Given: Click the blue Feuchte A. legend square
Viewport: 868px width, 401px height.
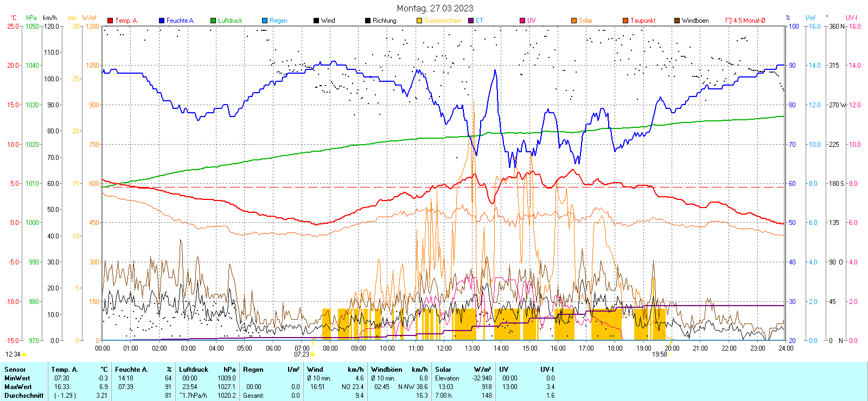Looking at the screenshot, I should 162,21.
